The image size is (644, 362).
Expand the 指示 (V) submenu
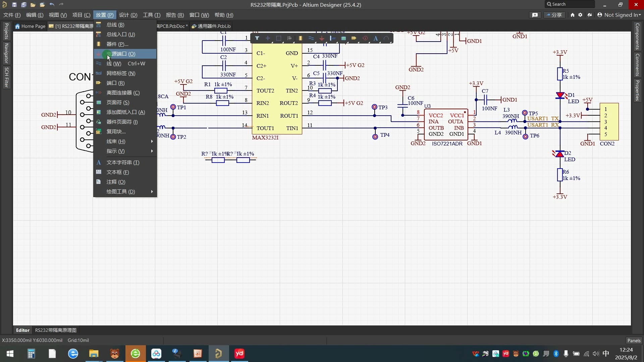point(125,151)
